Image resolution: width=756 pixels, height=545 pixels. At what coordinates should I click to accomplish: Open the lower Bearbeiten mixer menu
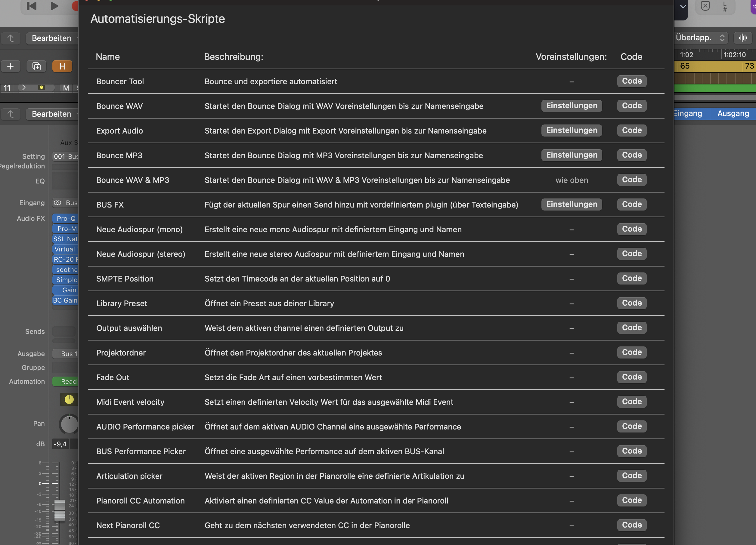pos(52,114)
